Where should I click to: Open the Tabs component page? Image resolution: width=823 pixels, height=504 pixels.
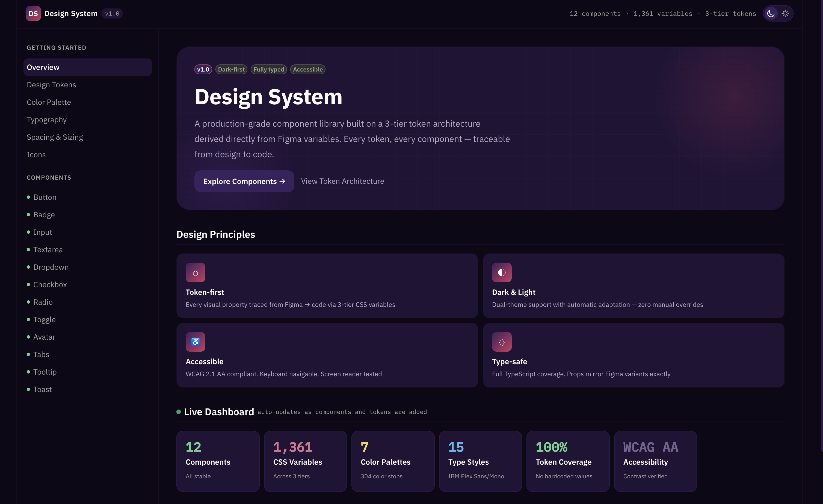[87, 354]
